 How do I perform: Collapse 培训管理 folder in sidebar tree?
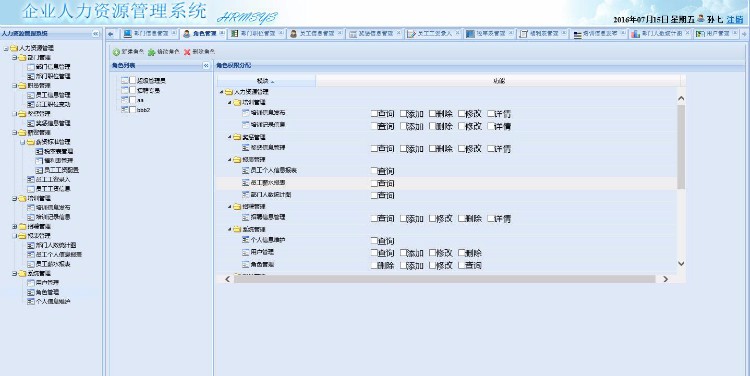coord(15,199)
